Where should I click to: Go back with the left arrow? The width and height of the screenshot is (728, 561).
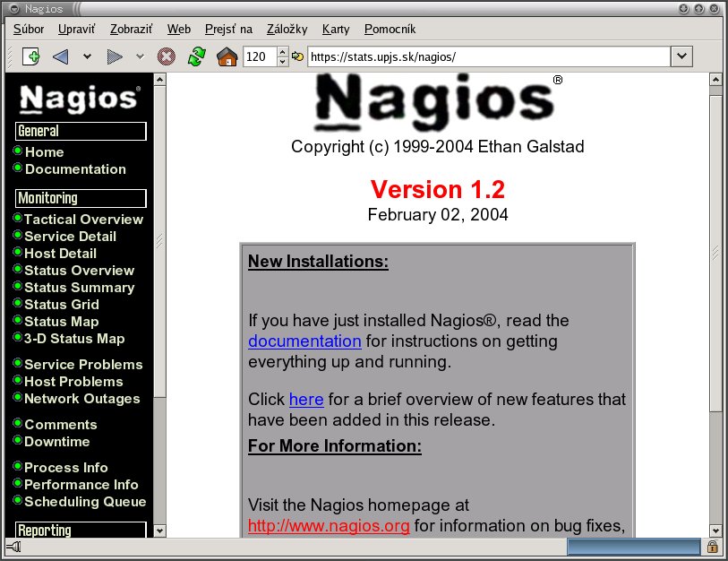[x=60, y=56]
